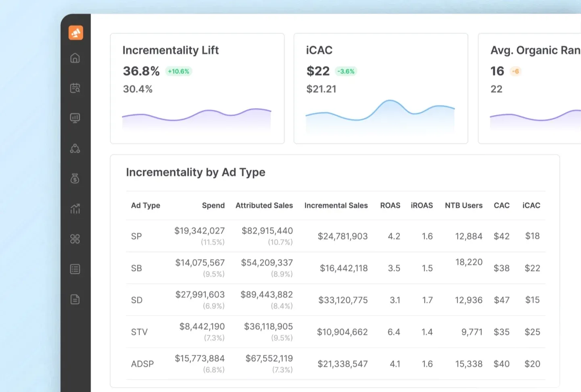Image resolution: width=581 pixels, height=392 pixels.
Task: Click incremental sales $24,781,903
Action: [x=343, y=236]
